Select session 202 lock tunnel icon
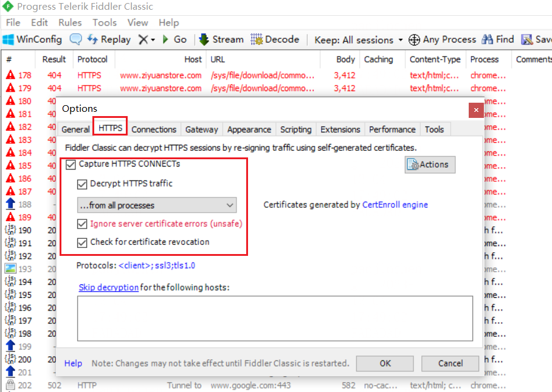This screenshot has width=552, height=392. 10,385
